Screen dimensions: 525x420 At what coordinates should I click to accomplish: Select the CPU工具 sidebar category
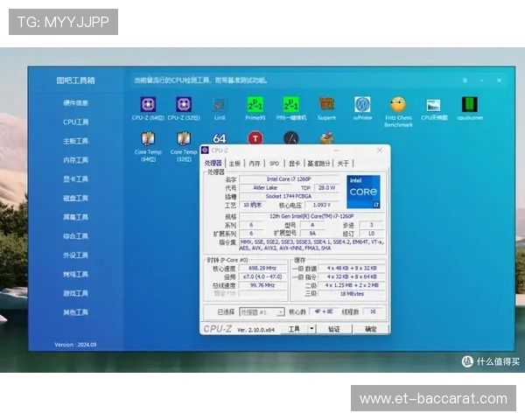[x=75, y=122]
